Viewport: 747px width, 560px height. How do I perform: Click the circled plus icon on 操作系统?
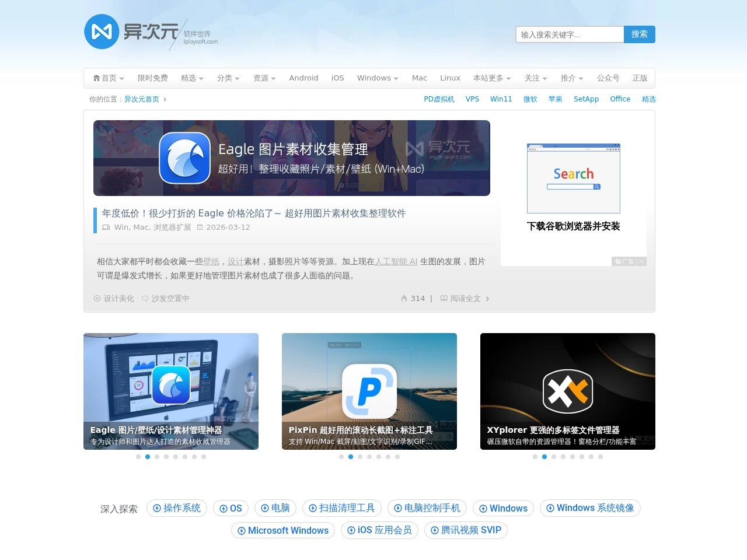tap(156, 508)
